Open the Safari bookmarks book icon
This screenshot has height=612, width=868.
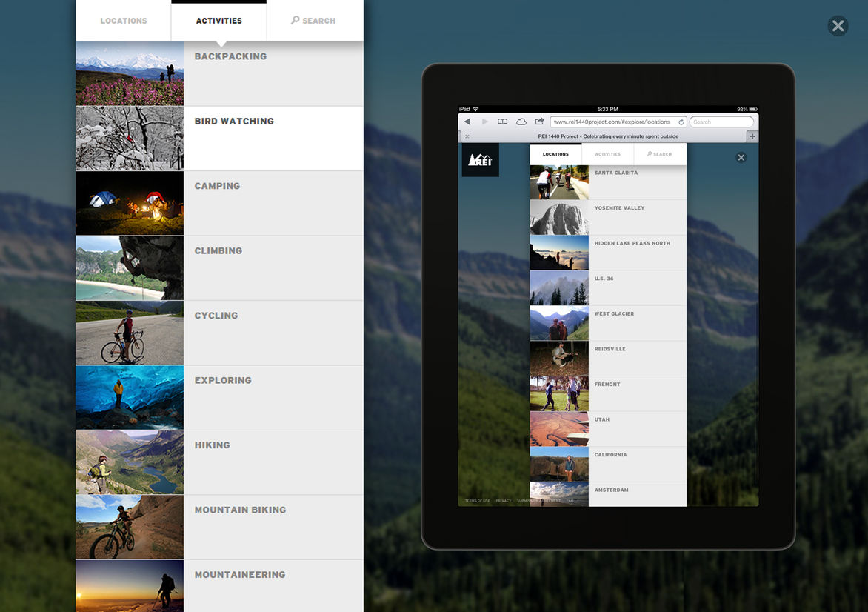(x=502, y=122)
